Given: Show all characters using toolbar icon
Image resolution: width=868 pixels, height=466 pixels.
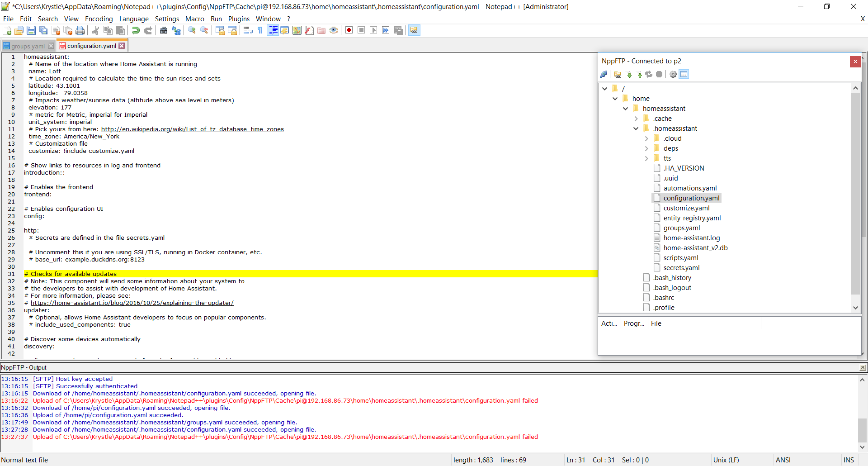Looking at the screenshot, I should tap(260, 30).
